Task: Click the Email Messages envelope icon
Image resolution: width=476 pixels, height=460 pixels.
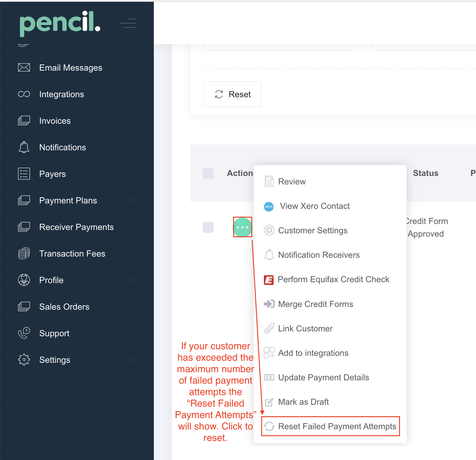Action: coord(24,68)
